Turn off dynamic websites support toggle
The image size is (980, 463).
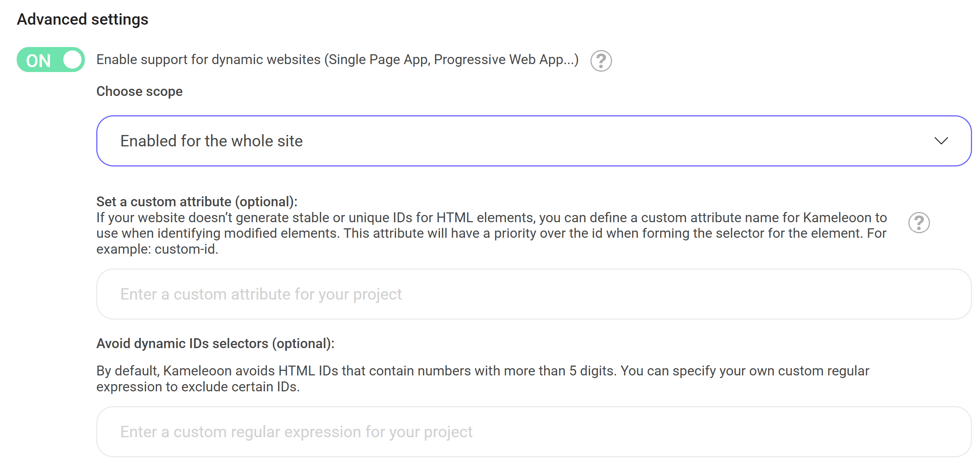coord(51,60)
